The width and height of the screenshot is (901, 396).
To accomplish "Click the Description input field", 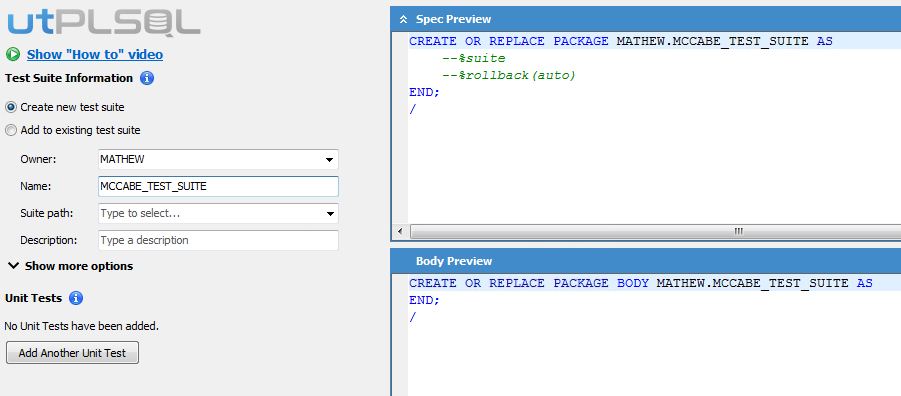I will tap(218, 240).
